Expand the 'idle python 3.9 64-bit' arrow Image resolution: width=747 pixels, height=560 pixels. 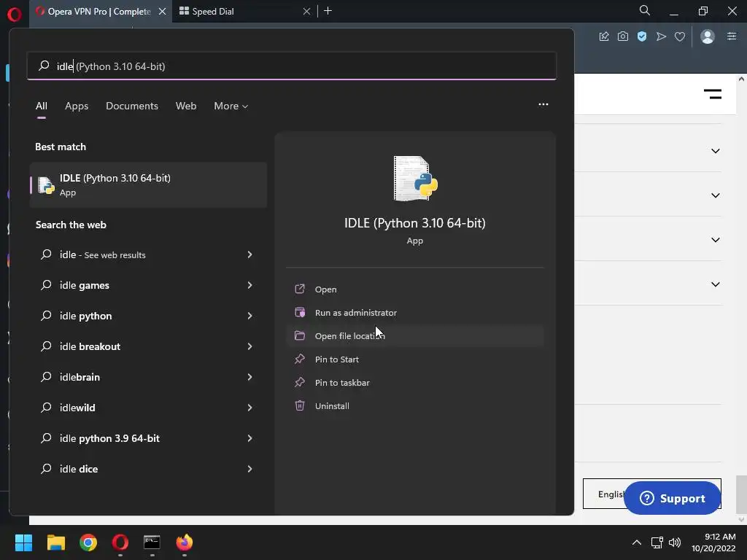pos(249,438)
